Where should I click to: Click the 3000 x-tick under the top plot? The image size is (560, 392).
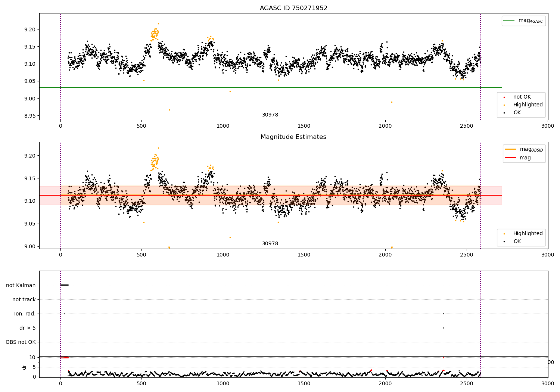(x=548, y=126)
